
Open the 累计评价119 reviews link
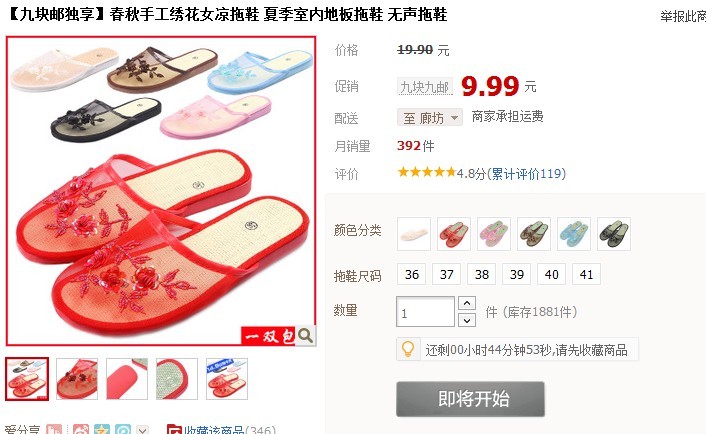click(x=526, y=174)
